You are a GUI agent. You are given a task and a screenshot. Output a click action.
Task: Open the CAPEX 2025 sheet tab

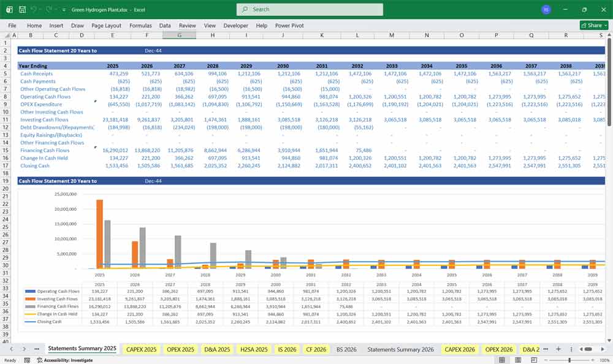point(141,349)
